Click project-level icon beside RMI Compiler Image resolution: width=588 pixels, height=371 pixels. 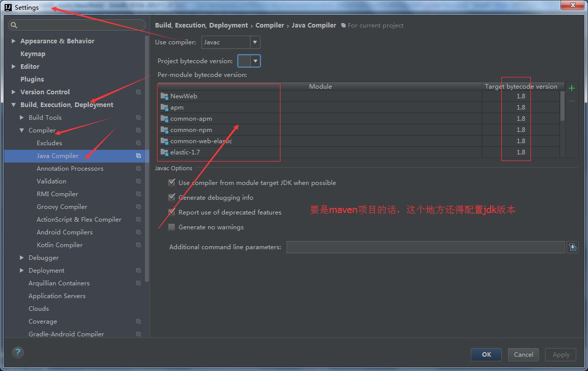point(138,194)
